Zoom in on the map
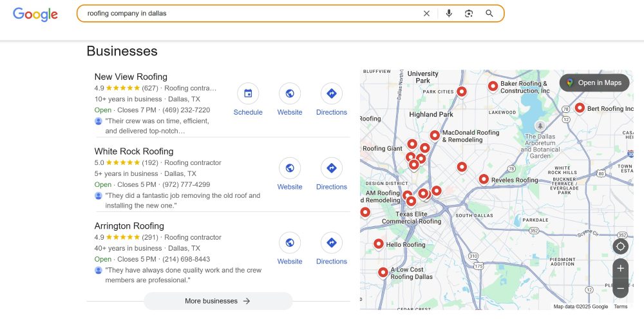This screenshot has height=319, width=644. coord(620,269)
